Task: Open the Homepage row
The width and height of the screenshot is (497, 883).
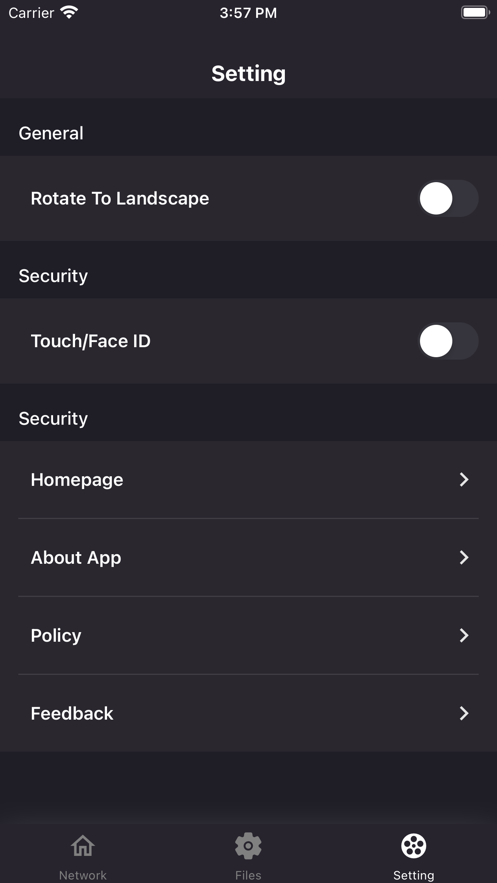Action: 248,479
